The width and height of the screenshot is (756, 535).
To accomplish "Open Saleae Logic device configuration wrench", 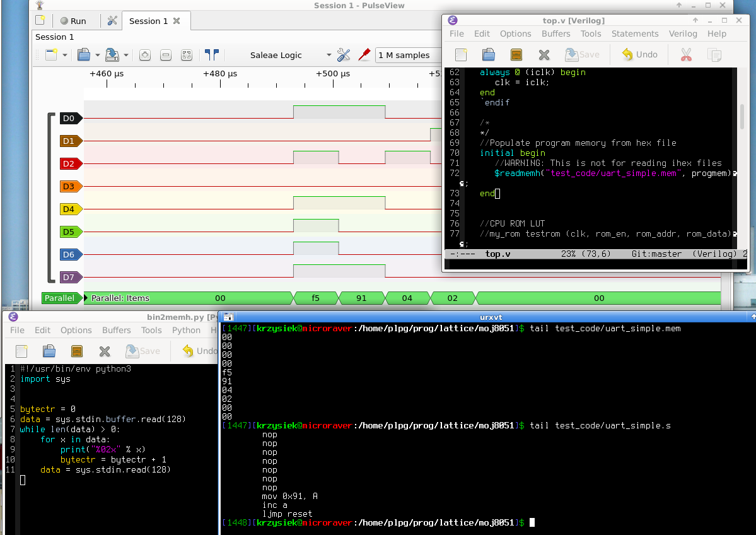I will click(344, 56).
